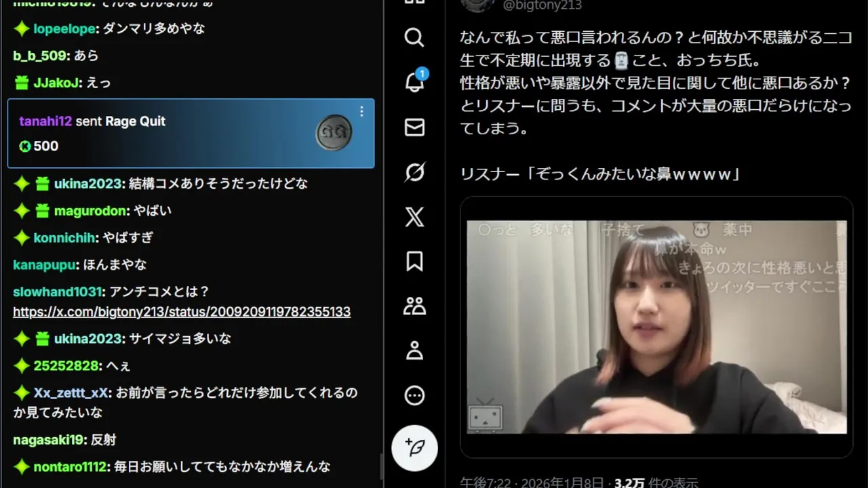Viewport: 868px width, 488px height.
Task: Click username nagasaki19 in chat
Action: point(49,440)
